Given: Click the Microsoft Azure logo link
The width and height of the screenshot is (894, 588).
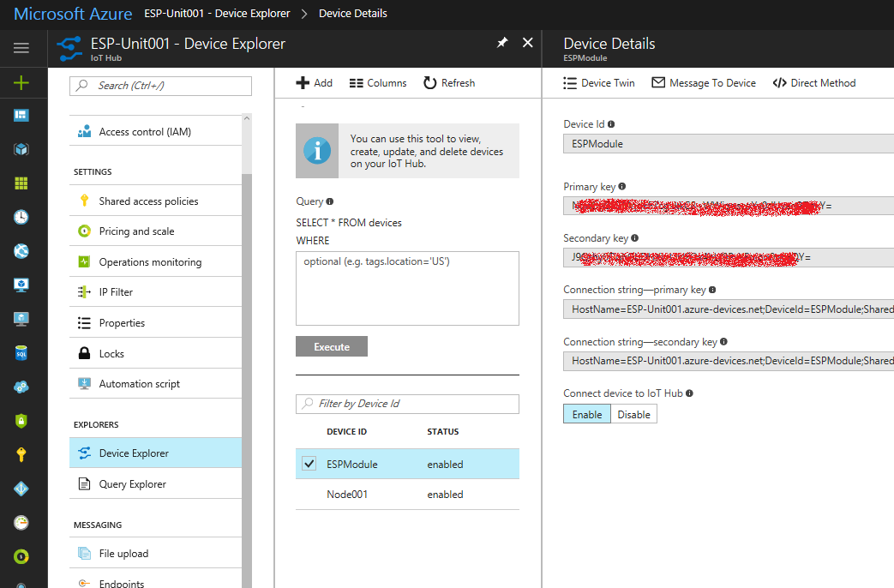Looking at the screenshot, I should 73,14.
